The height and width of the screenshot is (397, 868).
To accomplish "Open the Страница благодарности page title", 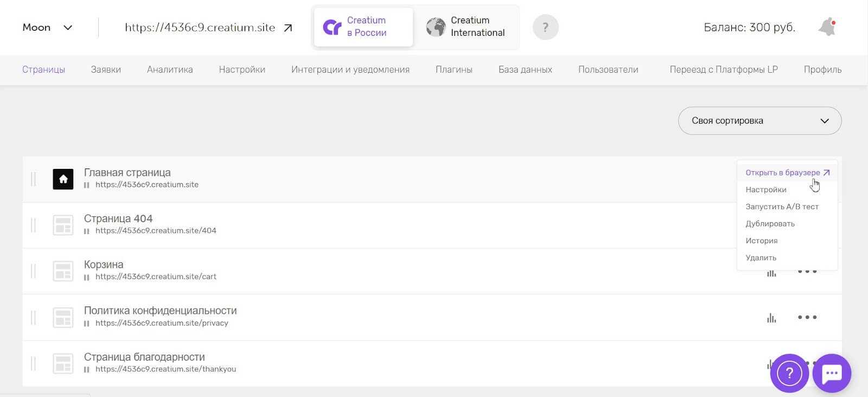I will point(144,357).
